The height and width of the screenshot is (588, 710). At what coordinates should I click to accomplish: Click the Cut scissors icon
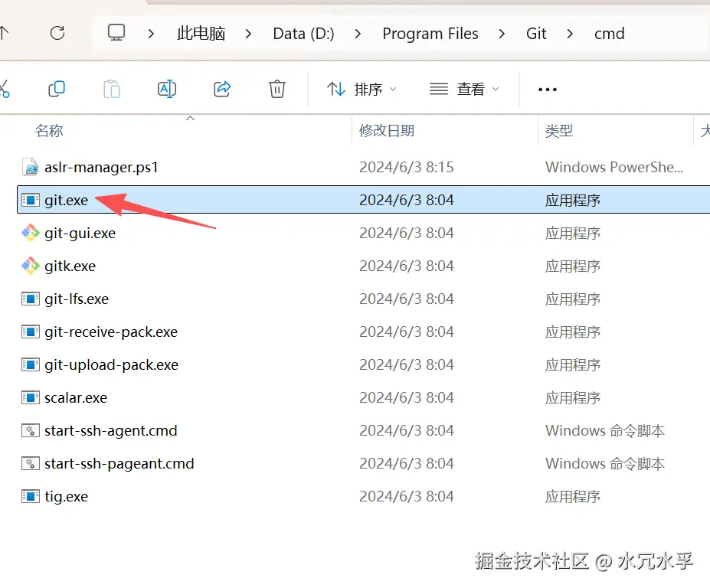5,89
